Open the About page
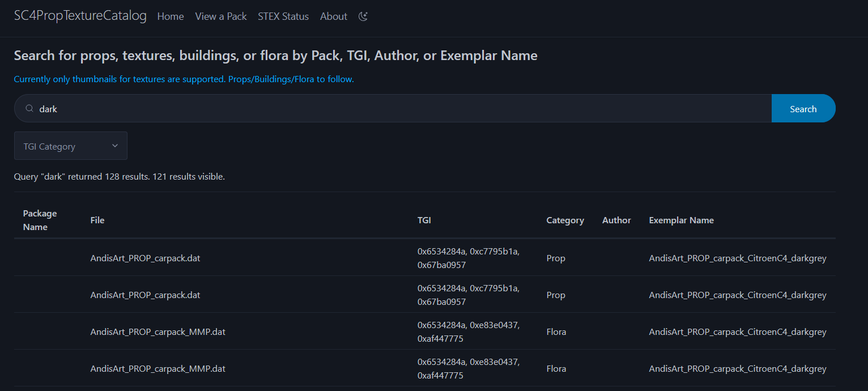The image size is (868, 391). coord(334,16)
